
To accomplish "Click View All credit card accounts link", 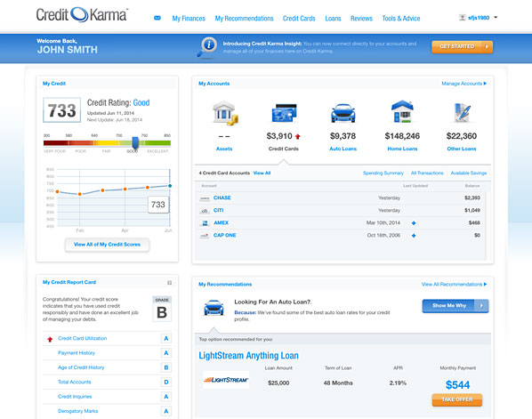I will pos(262,173).
